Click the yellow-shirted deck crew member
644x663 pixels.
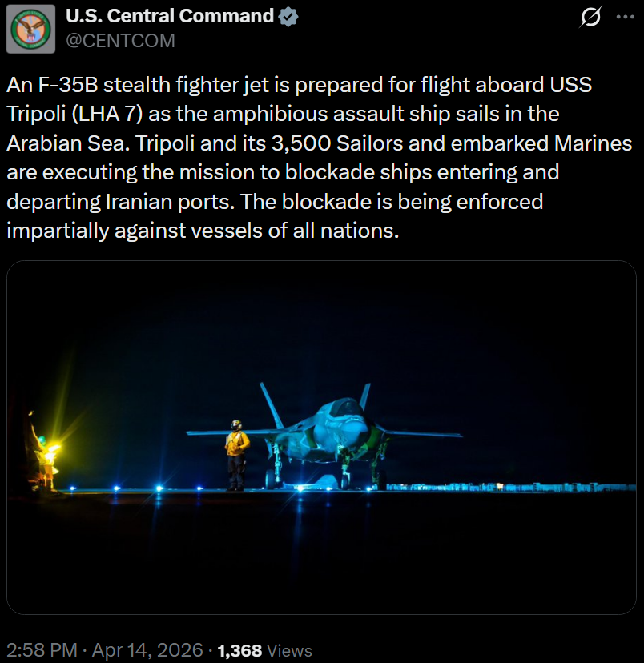[237, 455]
